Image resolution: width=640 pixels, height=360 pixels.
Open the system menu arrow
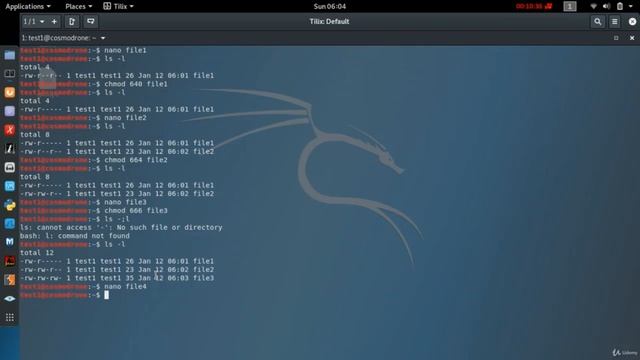pyautogui.click(x=631, y=6)
